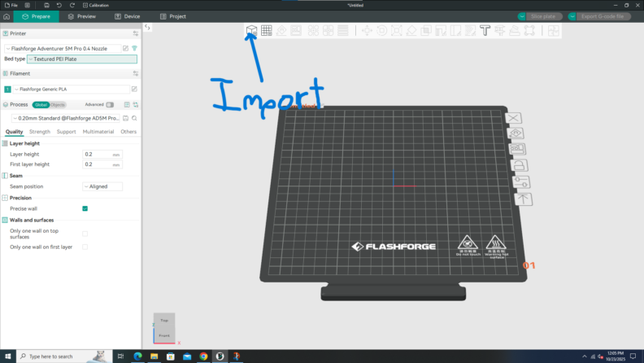Open the Multimaterial settings tab
644x363 pixels.
point(98,132)
